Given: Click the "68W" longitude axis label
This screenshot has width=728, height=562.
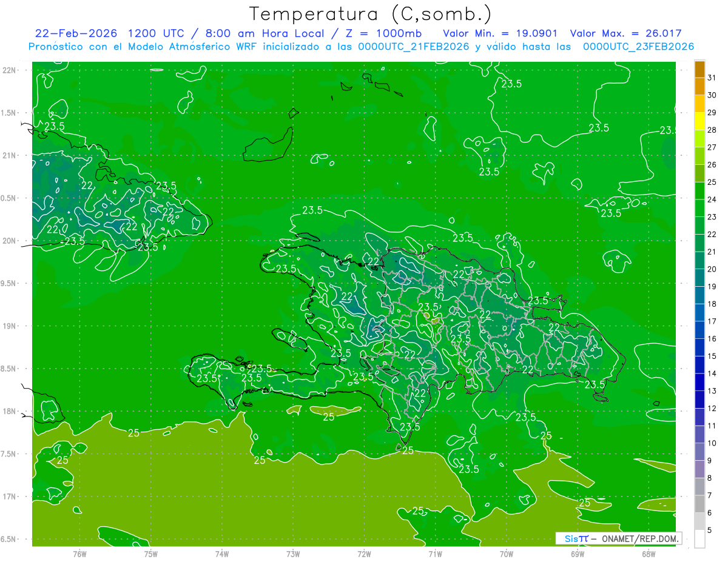Looking at the screenshot, I should [x=649, y=554].
